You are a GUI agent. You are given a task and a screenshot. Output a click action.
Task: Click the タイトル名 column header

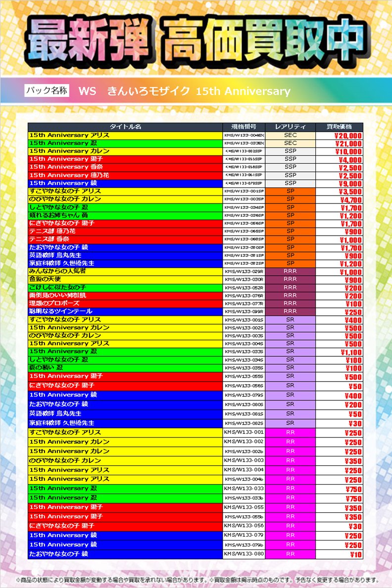(x=125, y=127)
